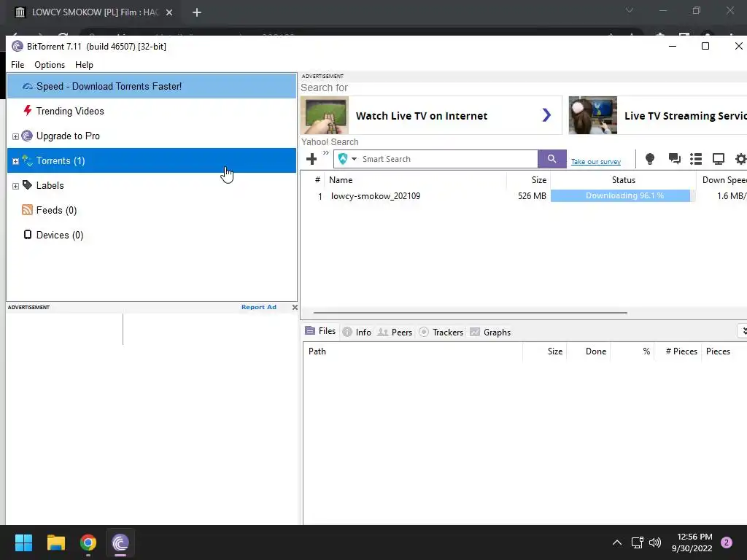Click the horizontal scrollbar under torrent list
The width and height of the screenshot is (747, 560).
click(x=470, y=313)
